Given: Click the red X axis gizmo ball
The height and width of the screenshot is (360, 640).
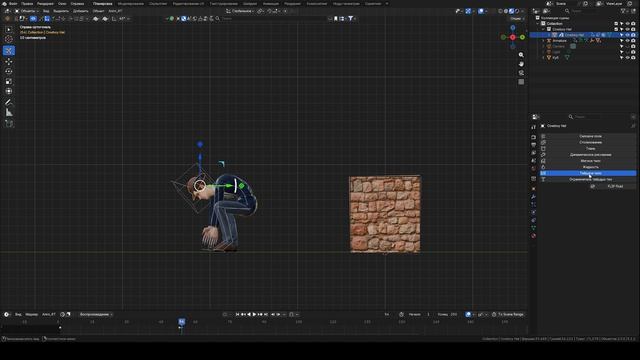Looking at the screenshot, I should pyautogui.click(x=513, y=37).
